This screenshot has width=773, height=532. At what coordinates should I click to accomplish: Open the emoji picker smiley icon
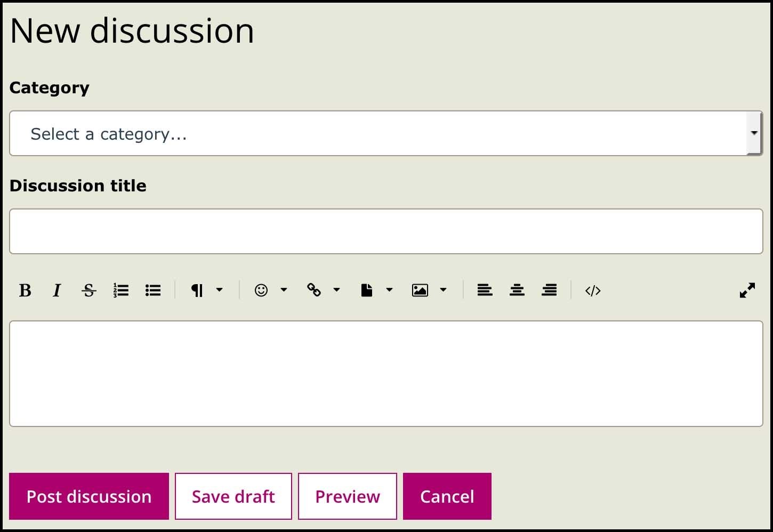(x=261, y=290)
